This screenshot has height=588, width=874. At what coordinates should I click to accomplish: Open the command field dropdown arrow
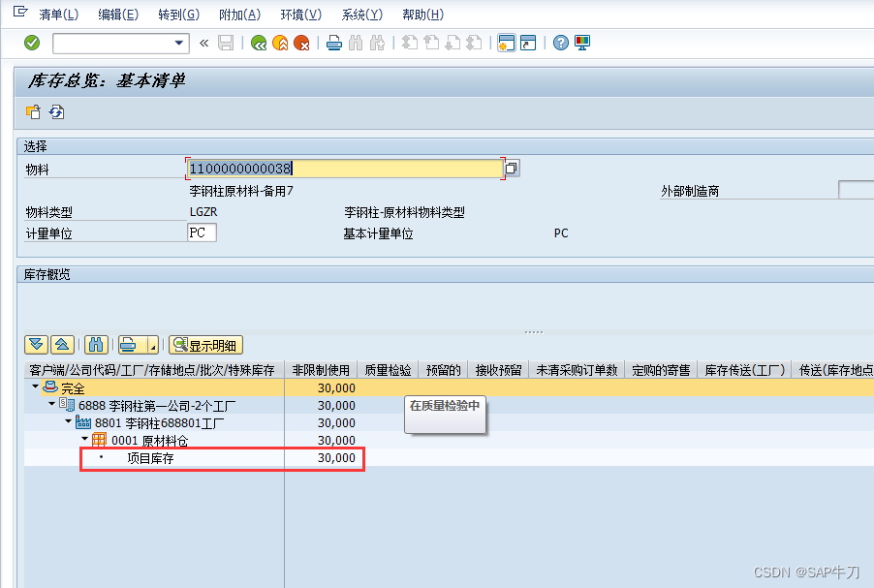pos(179,43)
